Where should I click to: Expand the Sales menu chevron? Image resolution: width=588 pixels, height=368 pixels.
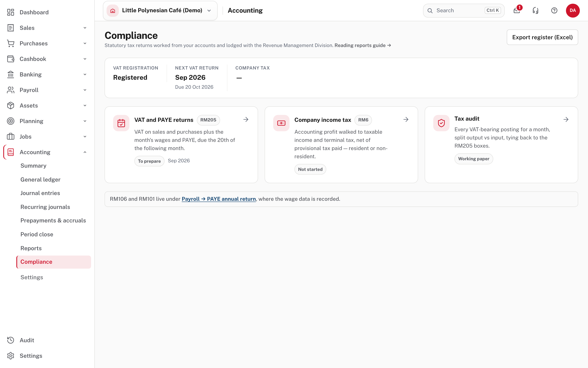point(85,28)
